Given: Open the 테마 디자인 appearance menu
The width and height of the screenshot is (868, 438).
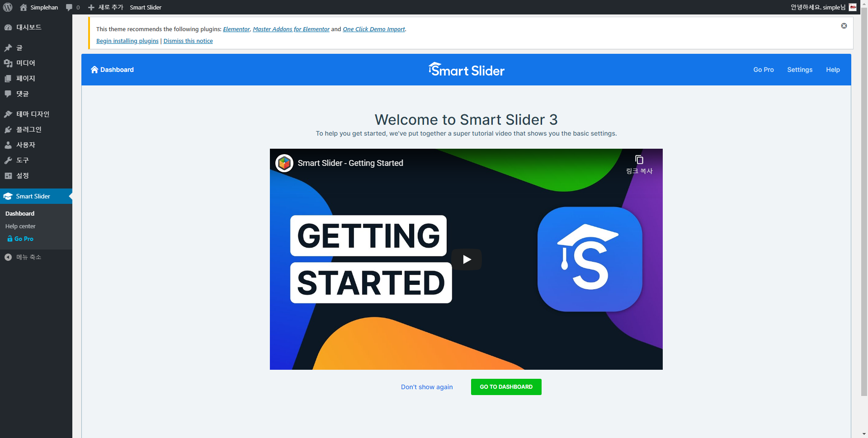Looking at the screenshot, I should click(x=36, y=114).
